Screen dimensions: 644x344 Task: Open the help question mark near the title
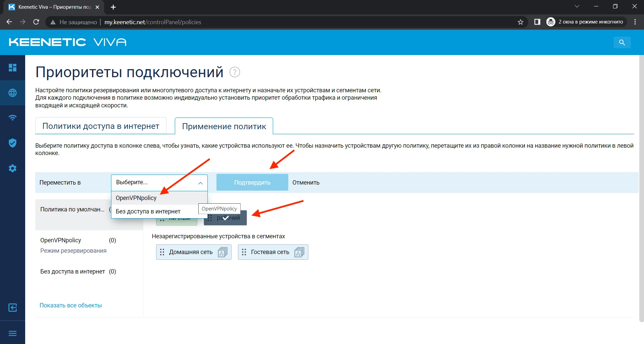point(234,71)
